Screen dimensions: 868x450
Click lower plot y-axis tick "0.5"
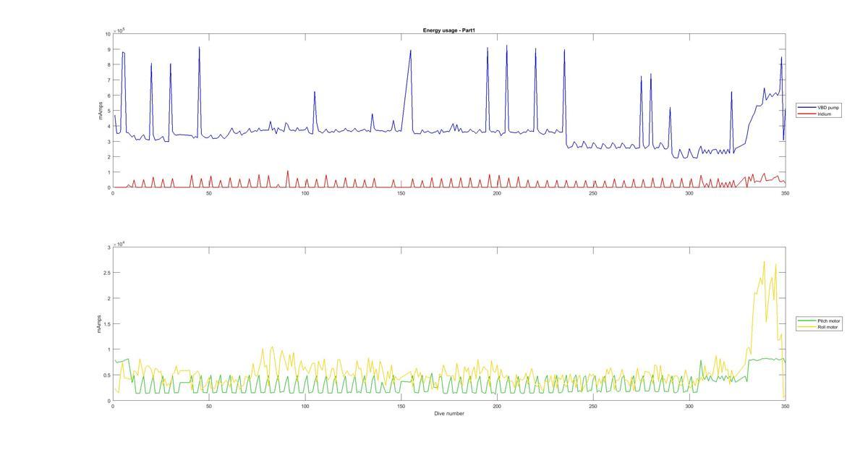[x=107, y=375]
